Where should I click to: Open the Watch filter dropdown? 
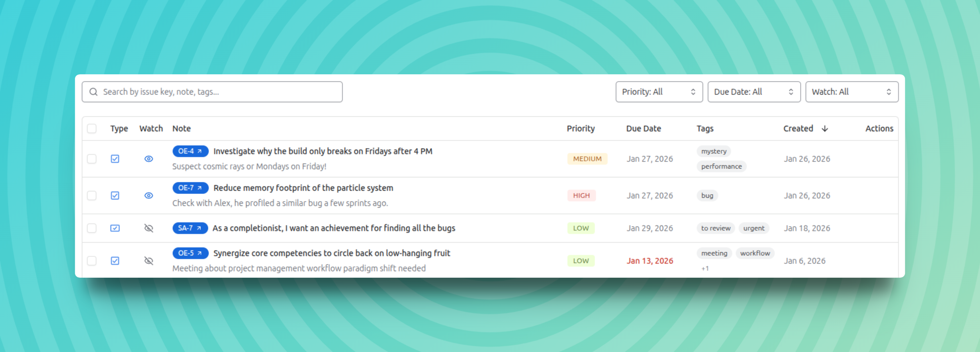pyautogui.click(x=851, y=92)
